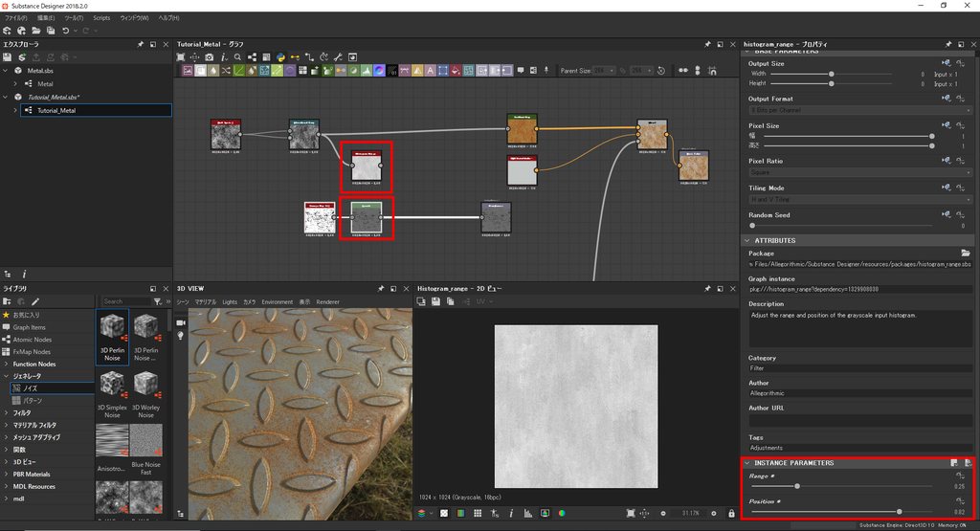This screenshot has height=531, width=980.
Task: Click the camera snapshot icon in graph toolbar
Action: pyautogui.click(x=211, y=57)
